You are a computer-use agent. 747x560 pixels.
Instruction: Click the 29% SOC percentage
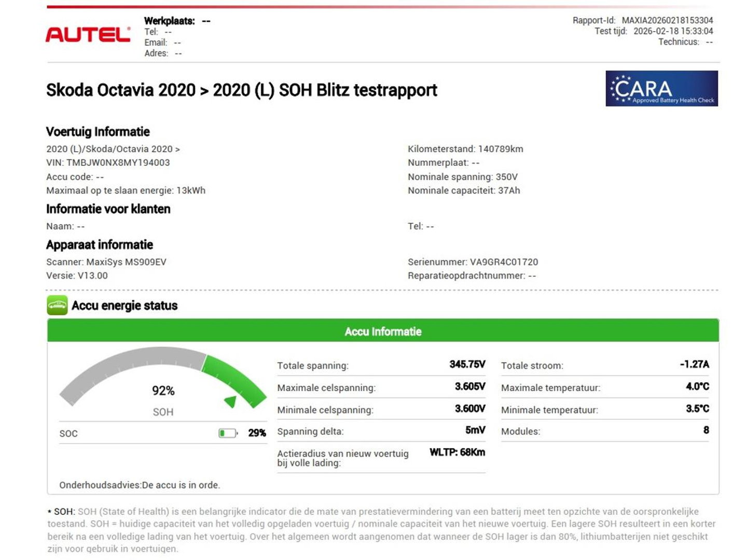(x=257, y=432)
